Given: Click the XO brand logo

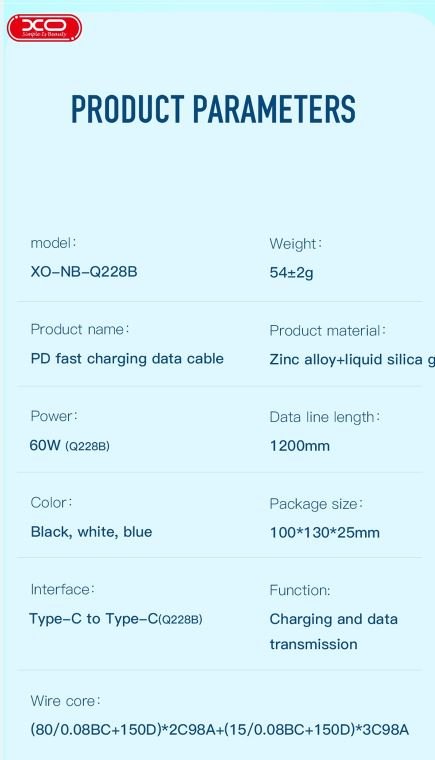Looking at the screenshot, I should pos(44,28).
